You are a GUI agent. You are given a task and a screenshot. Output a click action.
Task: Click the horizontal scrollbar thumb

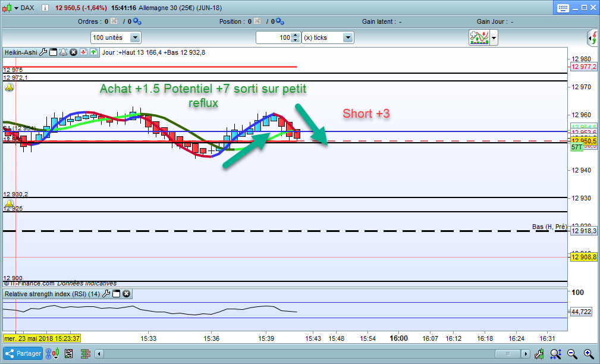pos(508,354)
